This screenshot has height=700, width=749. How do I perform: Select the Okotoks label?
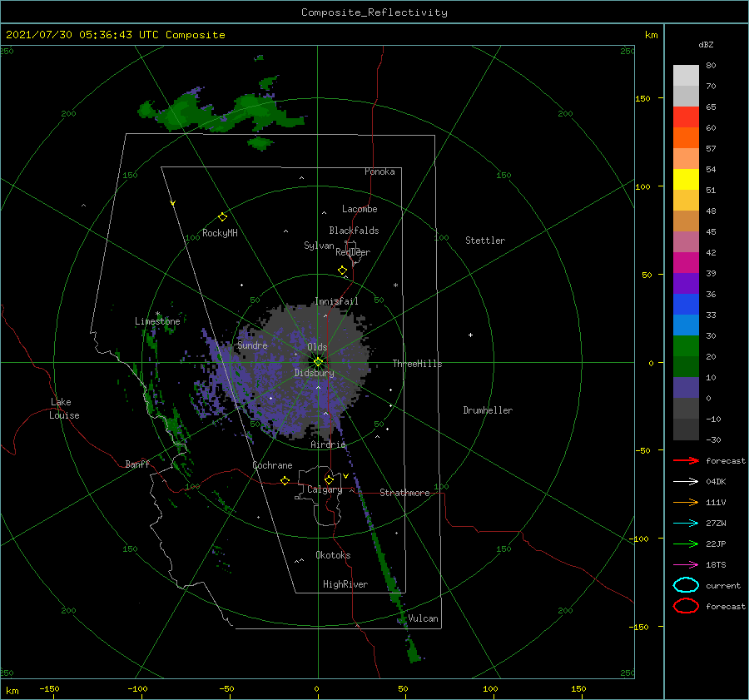click(333, 555)
